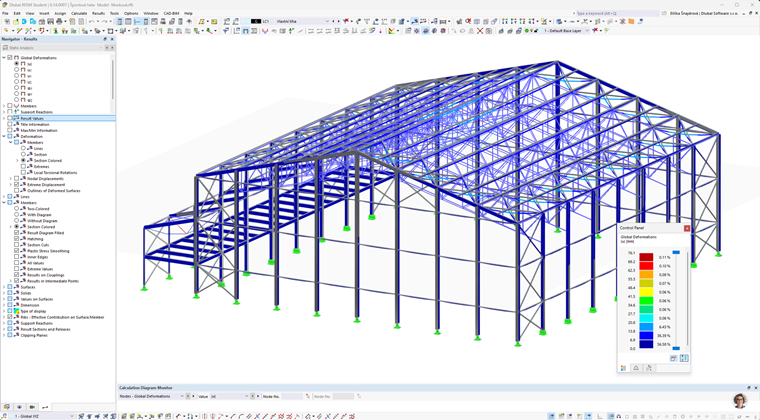
Task: Click the dark red 76.1 color swatch
Action: tap(646, 257)
